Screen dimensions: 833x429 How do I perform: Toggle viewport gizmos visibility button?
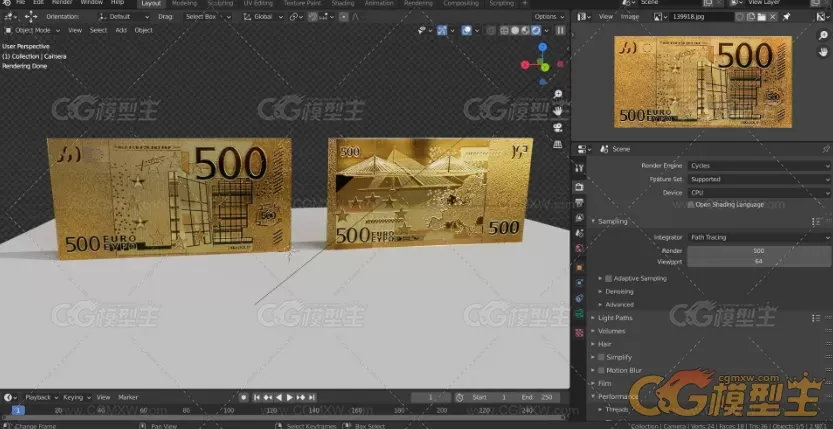point(442,30)
